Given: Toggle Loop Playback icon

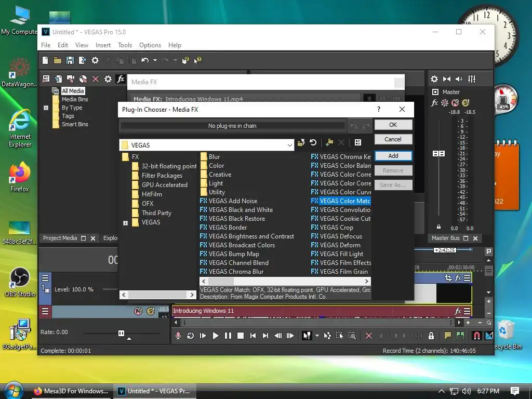Looking at the screenshot, I should coord(190,336).
